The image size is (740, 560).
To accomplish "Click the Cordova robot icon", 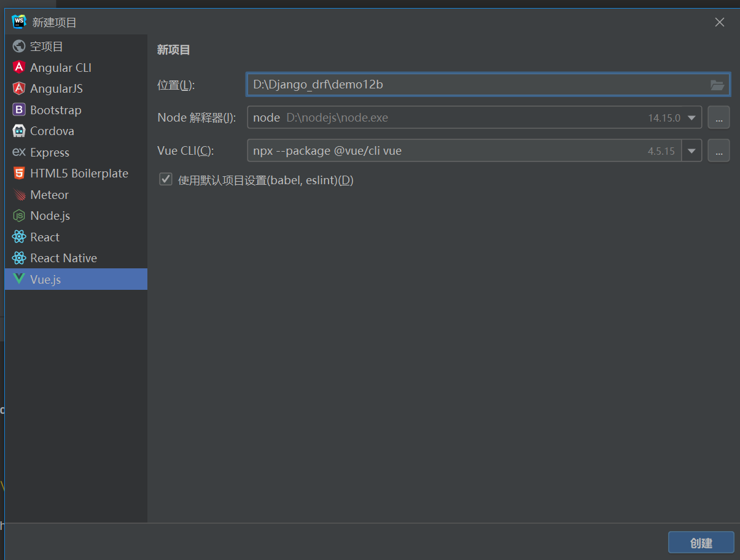I will click(19, 131).
